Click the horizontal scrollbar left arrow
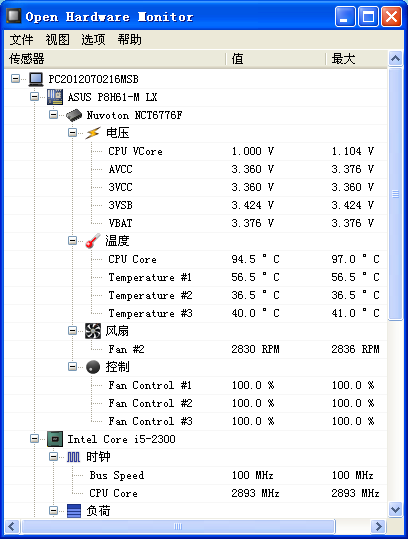 (12, 526)
